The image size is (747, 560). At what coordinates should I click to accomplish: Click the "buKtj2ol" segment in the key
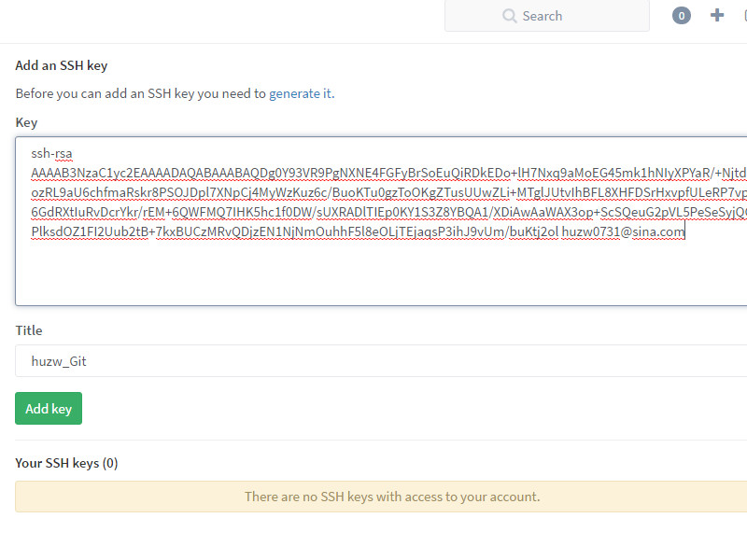(x=535, y=231)
